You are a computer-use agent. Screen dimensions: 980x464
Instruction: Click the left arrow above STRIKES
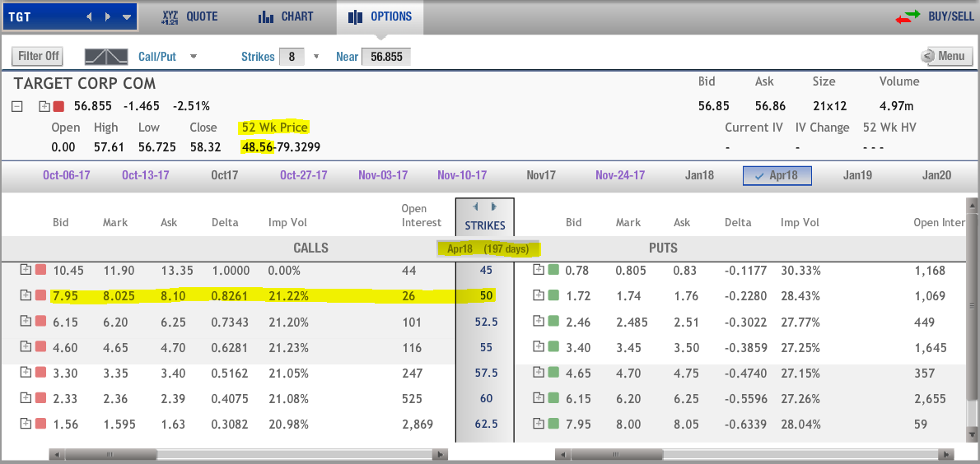tap(475, 206)
